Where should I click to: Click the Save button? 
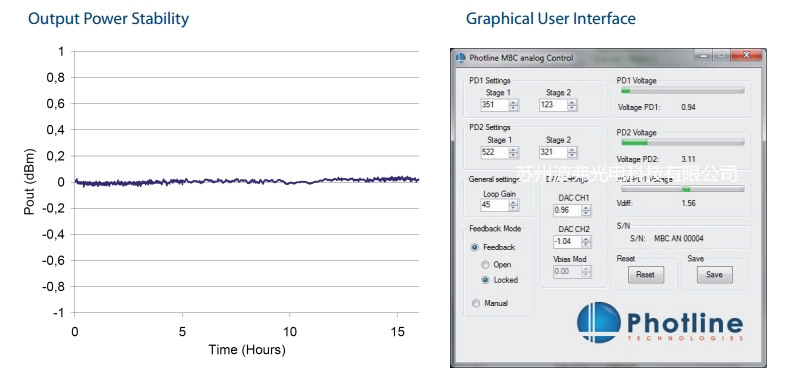tap(714, 275)
